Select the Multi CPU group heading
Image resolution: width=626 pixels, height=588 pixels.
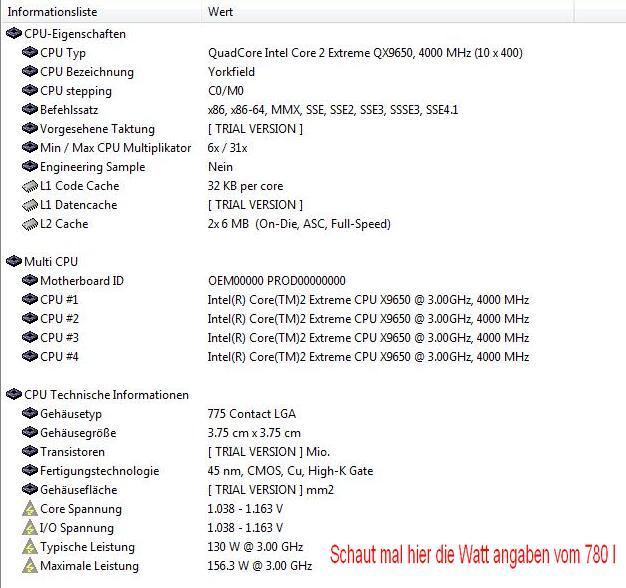pyautogui.click(x=51, y=262)
